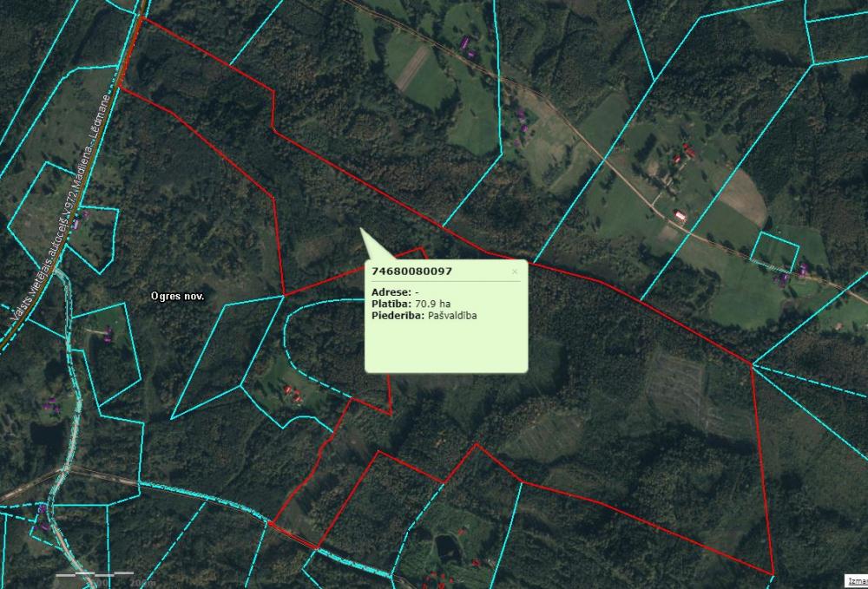The image size is (868, 589).
Task: Open the Izman... link at bottom right
Action: (855, 581)
